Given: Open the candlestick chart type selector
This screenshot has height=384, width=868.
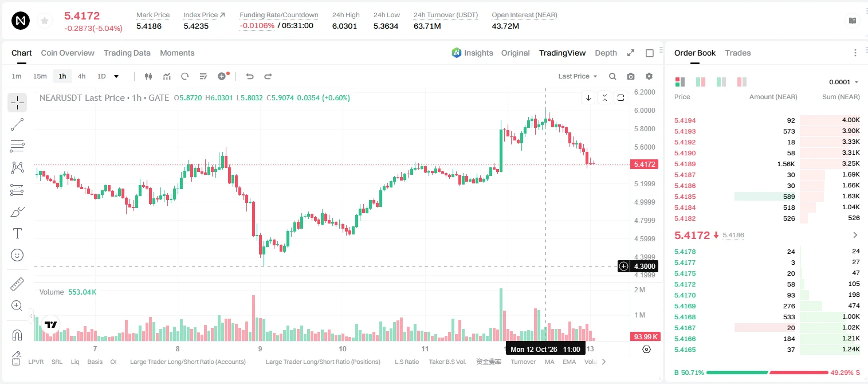Looking at the screenshot, I should pos(149,76).
